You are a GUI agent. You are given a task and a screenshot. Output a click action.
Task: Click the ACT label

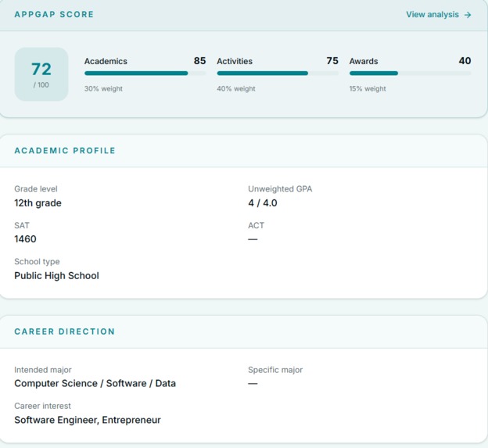click(257, 225)
